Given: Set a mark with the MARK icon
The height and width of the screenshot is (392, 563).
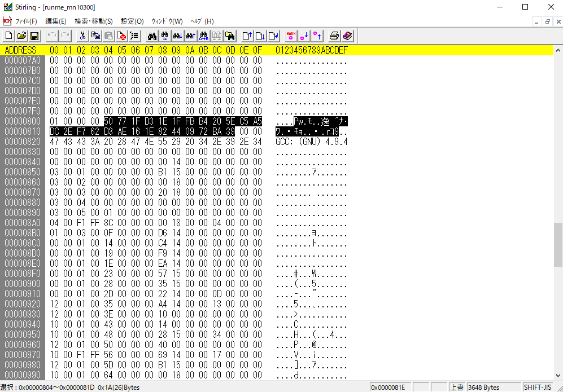Looking at the screenshot, I should [x=291, y=36].
